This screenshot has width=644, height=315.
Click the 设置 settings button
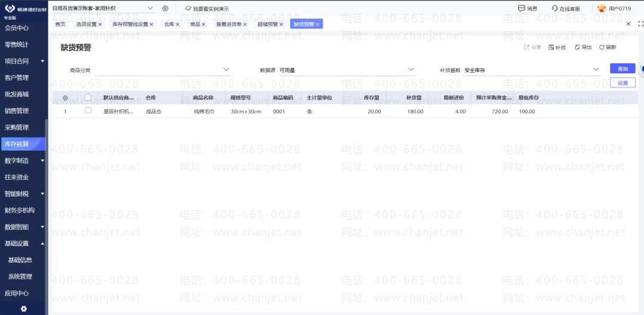[623, 83]
